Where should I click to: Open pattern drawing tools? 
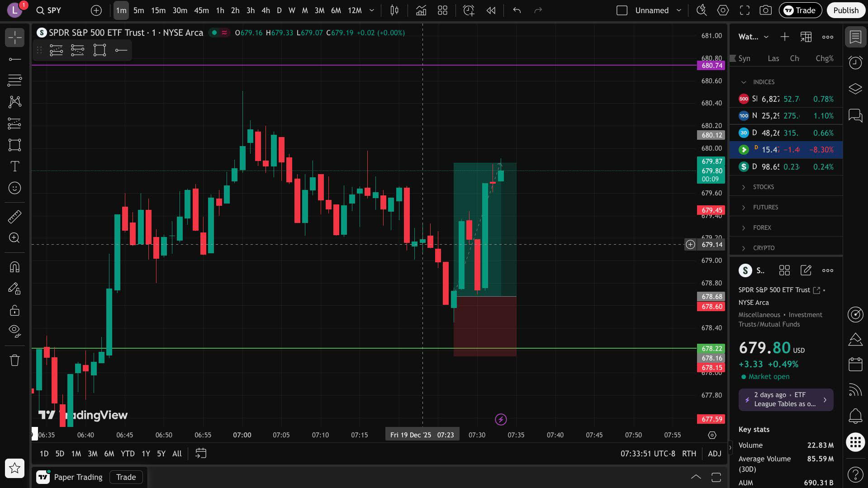point(15,102)
